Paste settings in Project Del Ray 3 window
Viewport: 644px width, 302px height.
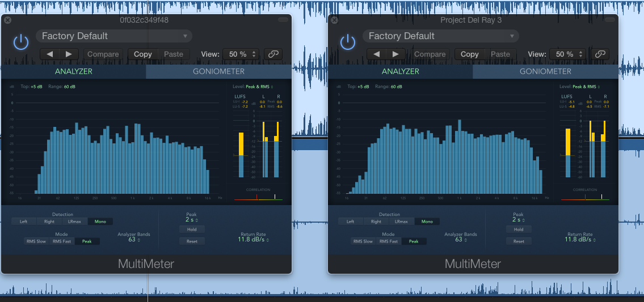[500, 54]
